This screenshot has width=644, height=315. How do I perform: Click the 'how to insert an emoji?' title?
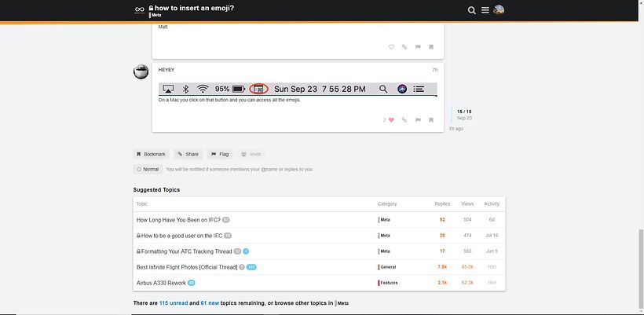point(194,7)
